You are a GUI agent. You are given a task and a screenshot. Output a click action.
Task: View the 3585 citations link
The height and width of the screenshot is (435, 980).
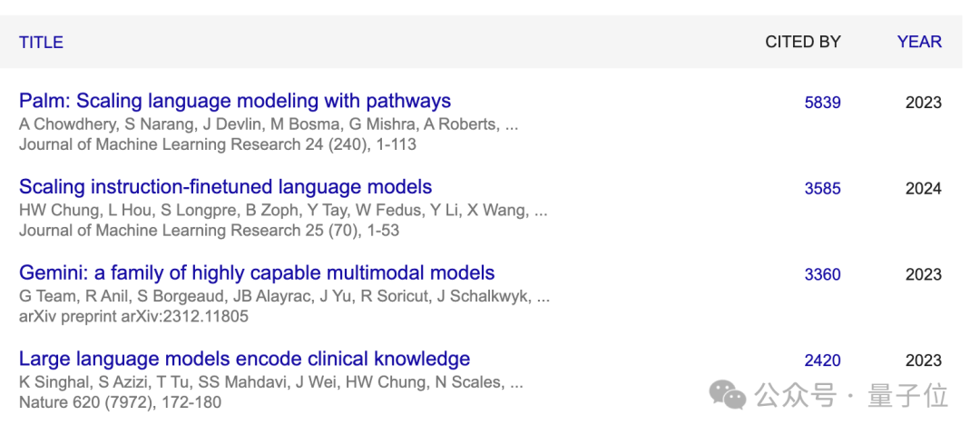pyautogui.click(x=822, y=189)
